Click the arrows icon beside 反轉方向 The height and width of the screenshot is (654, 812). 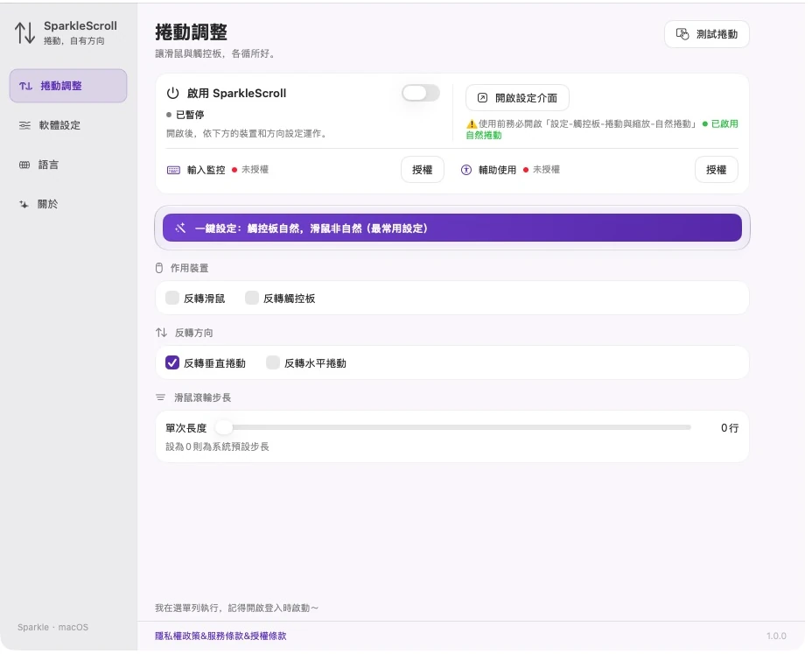[x=162, y=333]
